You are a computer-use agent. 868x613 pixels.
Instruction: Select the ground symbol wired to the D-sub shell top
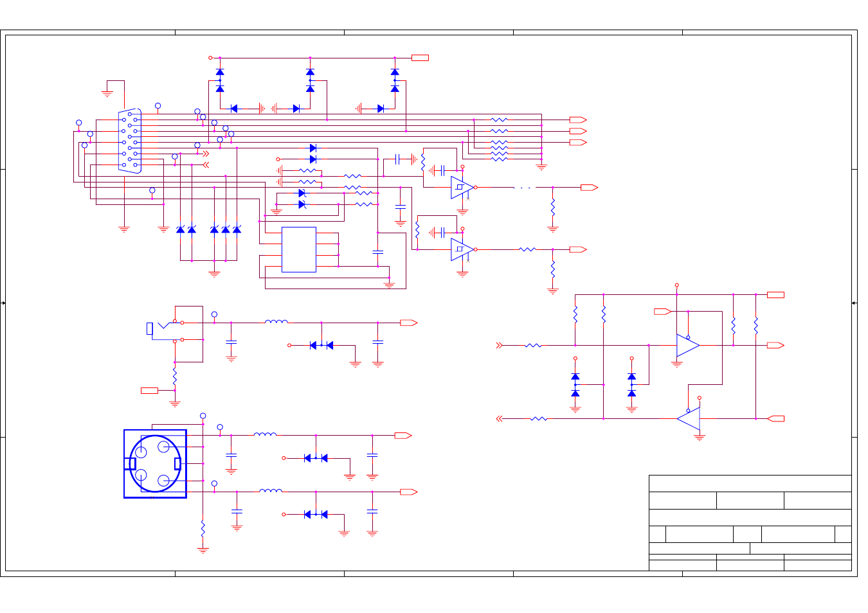(107, 93)
